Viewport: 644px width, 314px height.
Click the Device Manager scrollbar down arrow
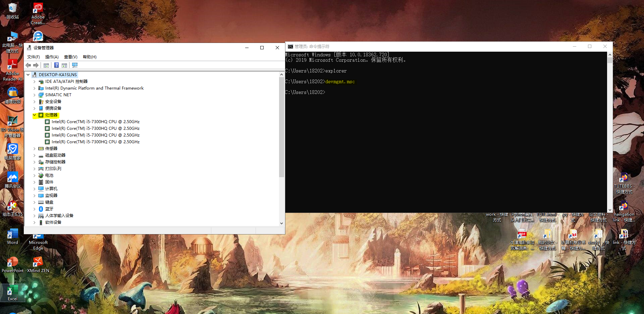[x=281, y=223]
